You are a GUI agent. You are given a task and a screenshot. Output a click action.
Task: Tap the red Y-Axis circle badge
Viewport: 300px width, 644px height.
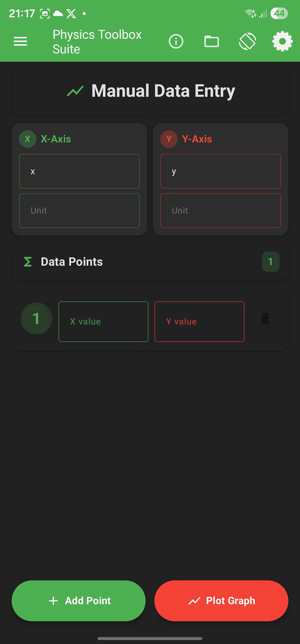169,139
